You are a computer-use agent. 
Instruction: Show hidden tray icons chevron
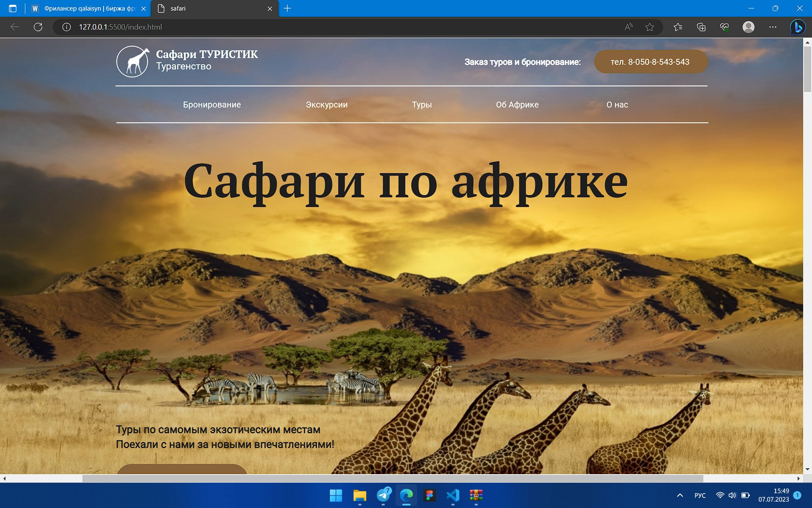(x=680, y=495)
